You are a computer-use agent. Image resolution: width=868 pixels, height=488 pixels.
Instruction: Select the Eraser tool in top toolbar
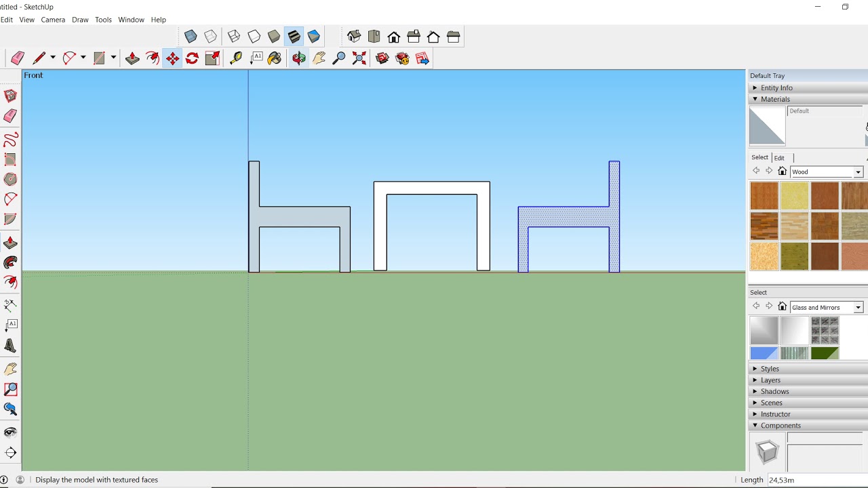(x=18, y=58)
